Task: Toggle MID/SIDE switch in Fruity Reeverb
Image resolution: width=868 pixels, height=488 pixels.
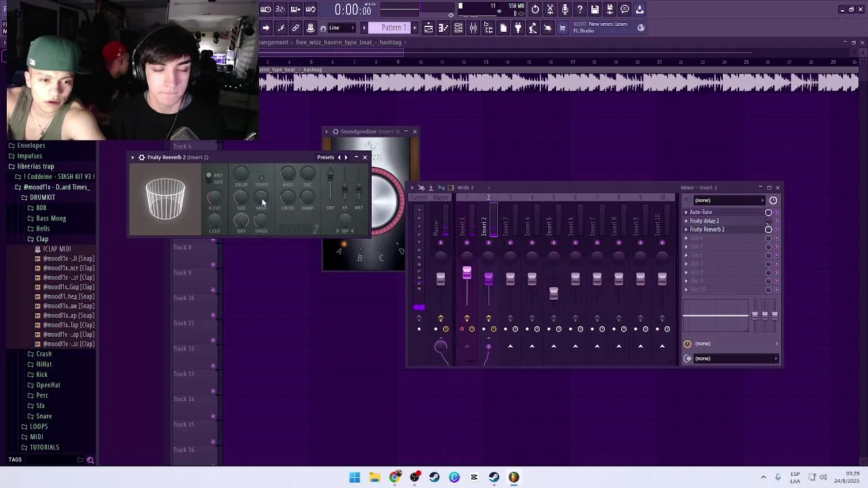Action: point(209,176)
